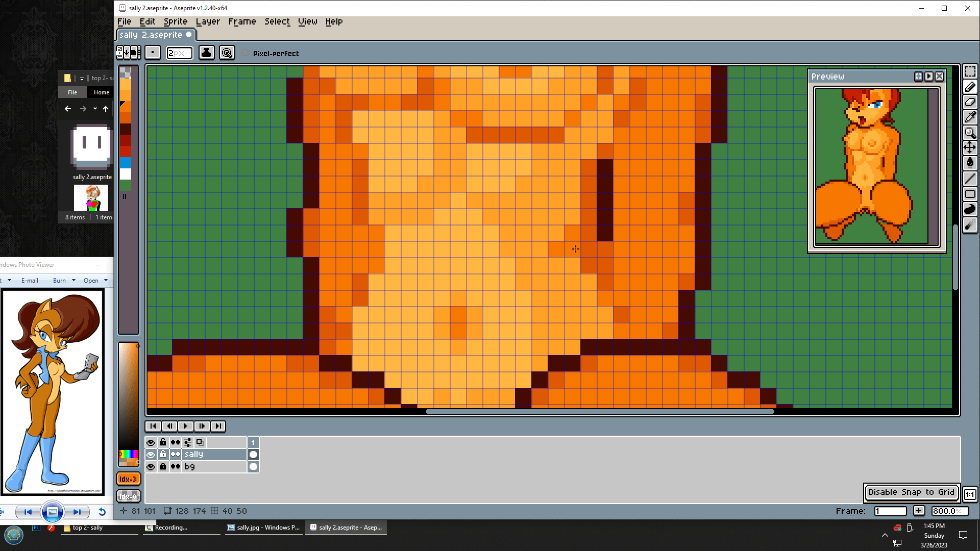This screenshot has height=551, width=980.
Task: Select the Paint Bucket tool
Action: [970, 163]
